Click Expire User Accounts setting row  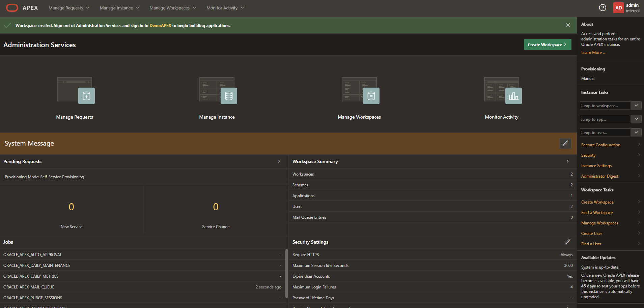pos(432,276)
